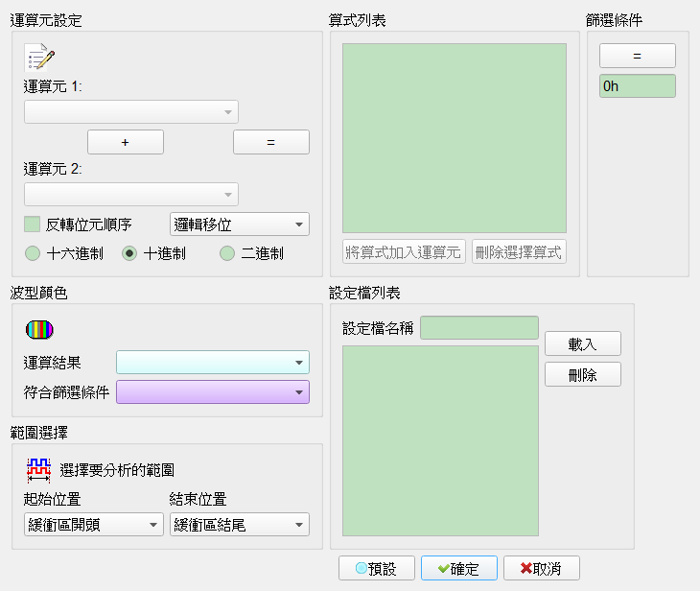Click the = button in operand settings
This screenshot has width=700, height=591.
pyautogui.click(x=271, y=142)
